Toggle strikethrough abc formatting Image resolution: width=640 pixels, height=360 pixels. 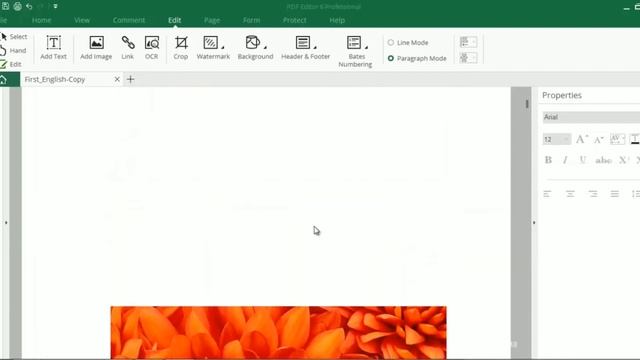[x=603, y=160]
